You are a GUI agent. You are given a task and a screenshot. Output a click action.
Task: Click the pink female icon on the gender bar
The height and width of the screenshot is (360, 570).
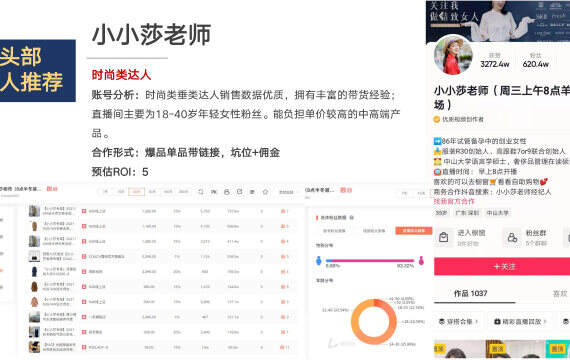point(421,260)
